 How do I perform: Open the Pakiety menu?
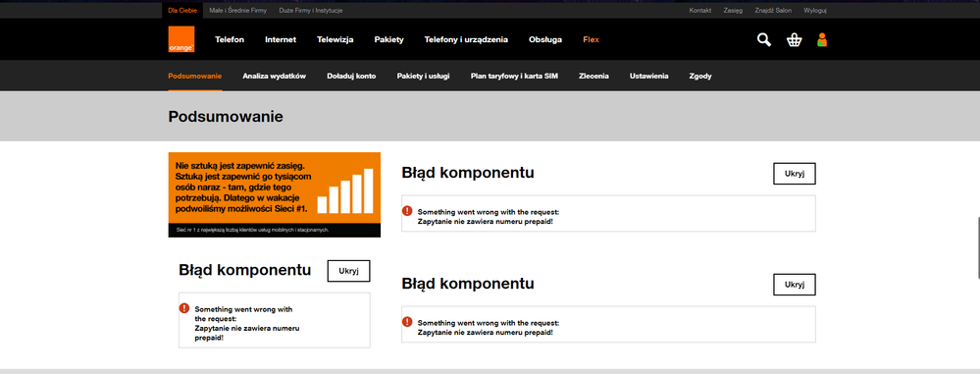(x=388, y=39)
